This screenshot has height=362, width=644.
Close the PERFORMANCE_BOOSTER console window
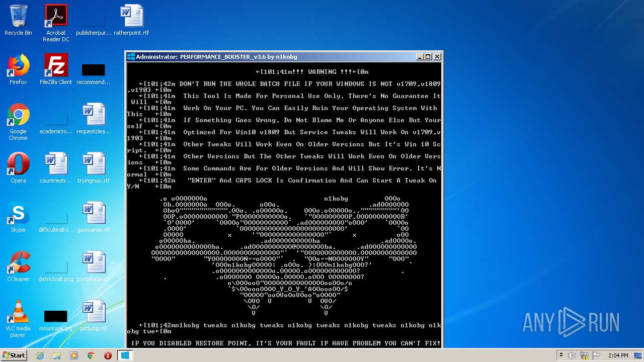[437, 57]
